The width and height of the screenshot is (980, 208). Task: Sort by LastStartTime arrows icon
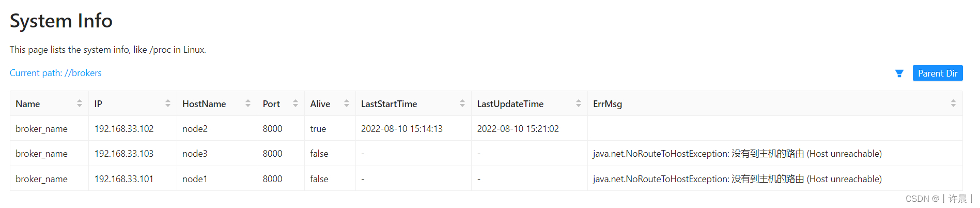click(x=462, y=103)
